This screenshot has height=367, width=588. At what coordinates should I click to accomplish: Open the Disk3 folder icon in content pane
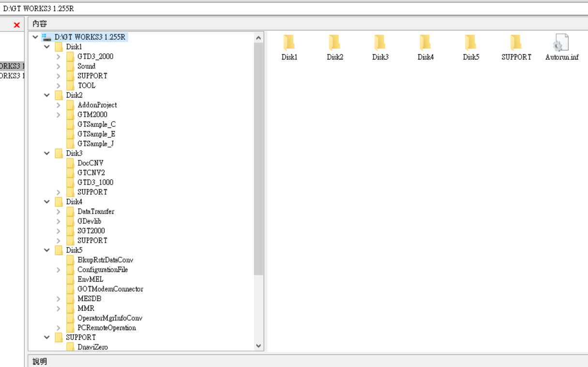tap(380, 43)
